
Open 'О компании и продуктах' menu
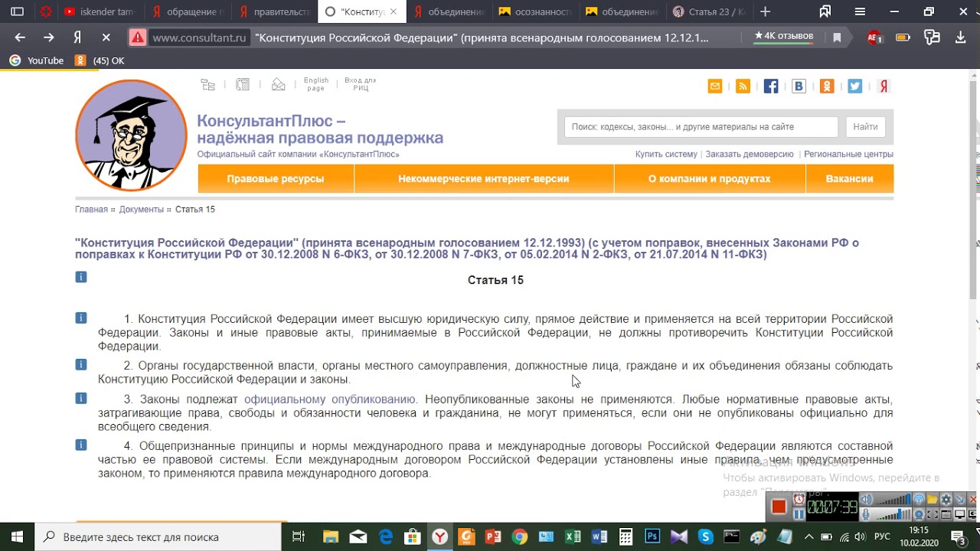710,178
